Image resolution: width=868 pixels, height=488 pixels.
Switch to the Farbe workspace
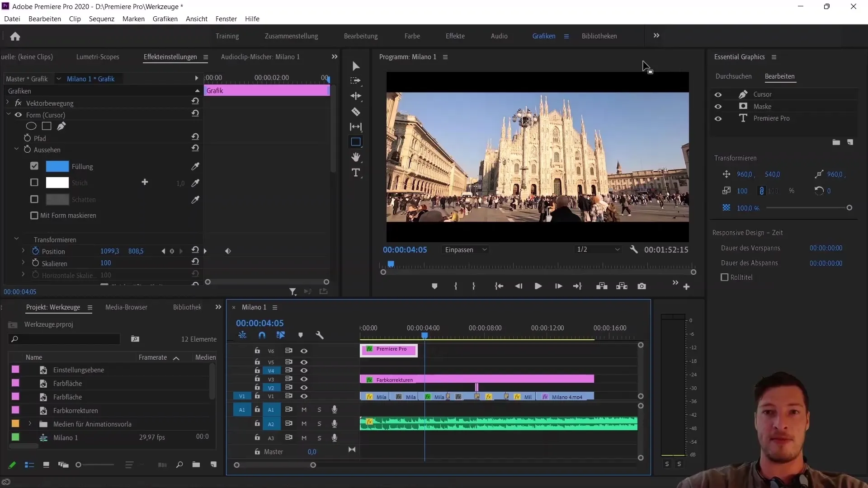tap(412, 36)
